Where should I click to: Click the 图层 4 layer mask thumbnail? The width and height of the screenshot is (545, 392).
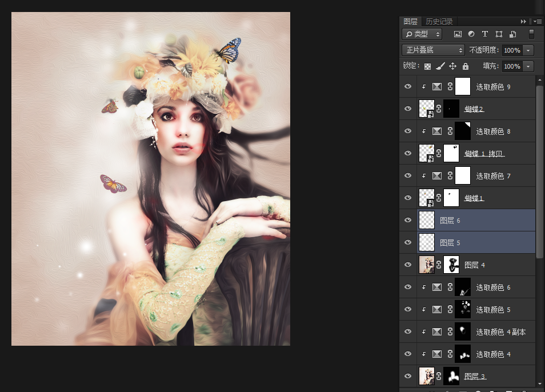[451, 265]
